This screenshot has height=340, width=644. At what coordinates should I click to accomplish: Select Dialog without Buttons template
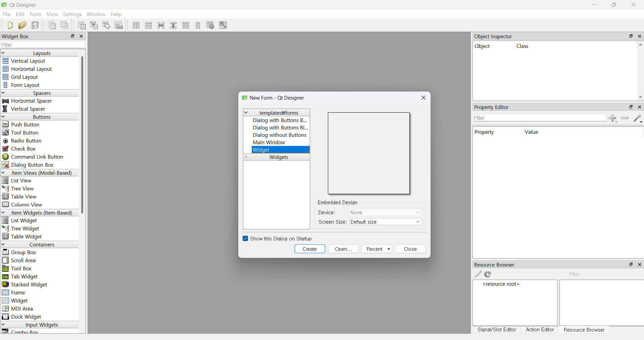[281, 135]
